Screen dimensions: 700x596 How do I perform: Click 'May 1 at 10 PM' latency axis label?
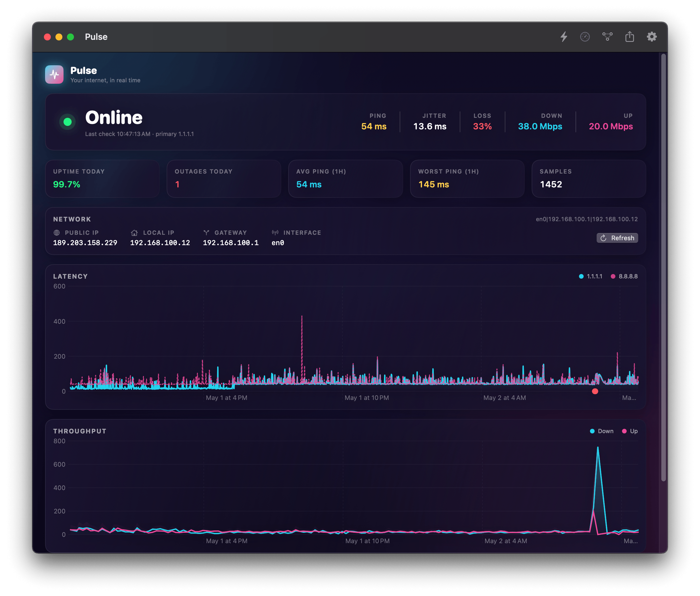click(x=366, y=398)
